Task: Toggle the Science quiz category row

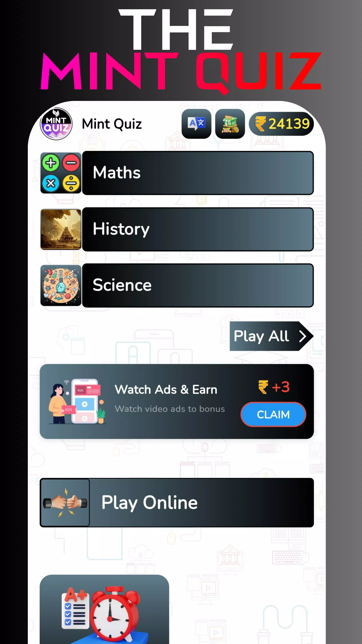Action: coord(177,285)
